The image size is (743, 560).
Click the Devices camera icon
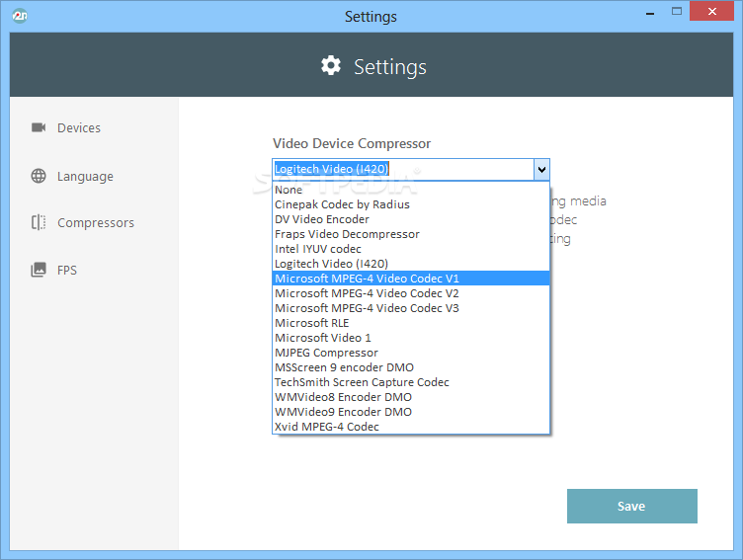pos(39,127)
